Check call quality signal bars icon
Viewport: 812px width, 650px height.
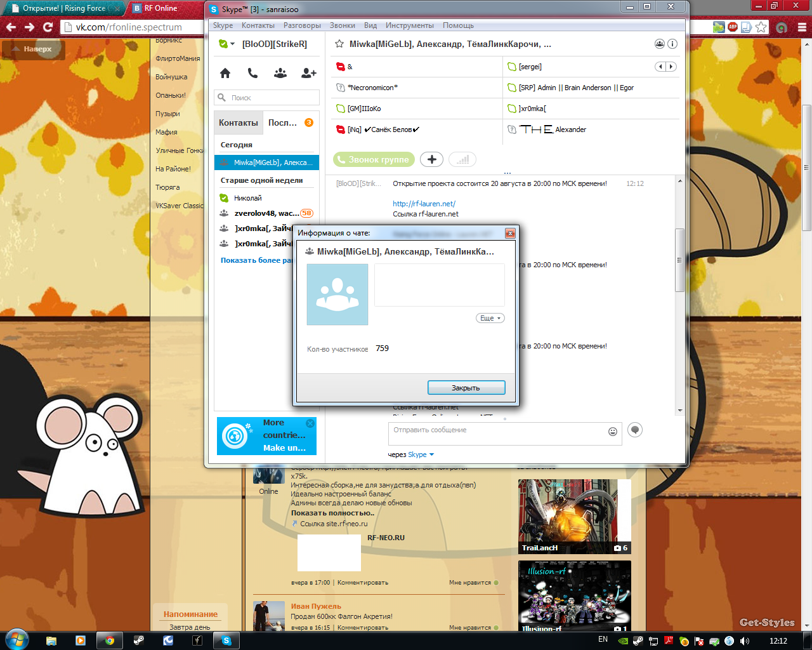(462, 159)
